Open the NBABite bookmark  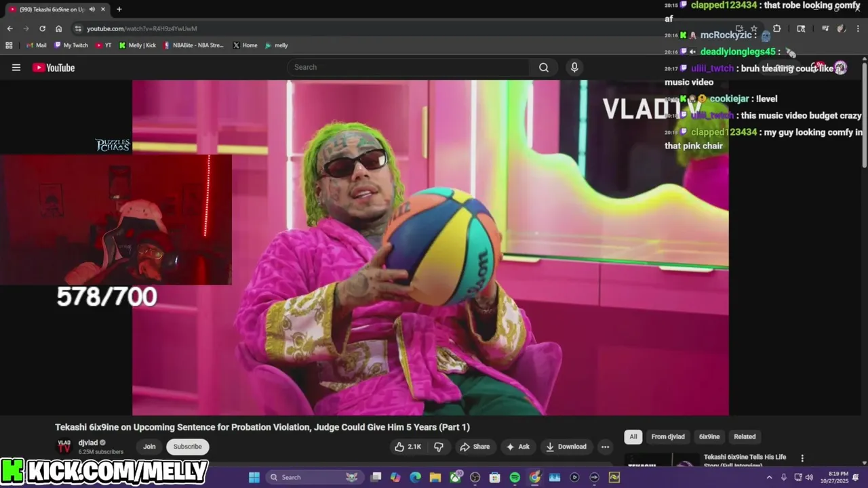(193, 45)
